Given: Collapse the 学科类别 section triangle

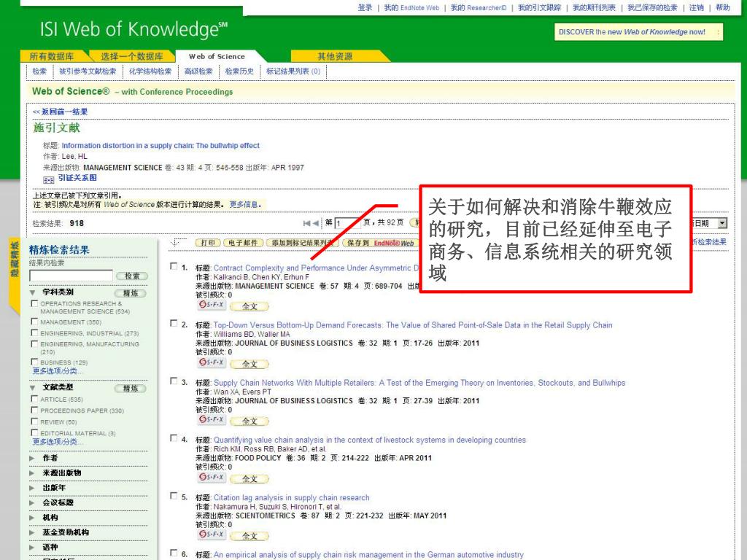Looking at the screenshot, I should pos(32,292).
